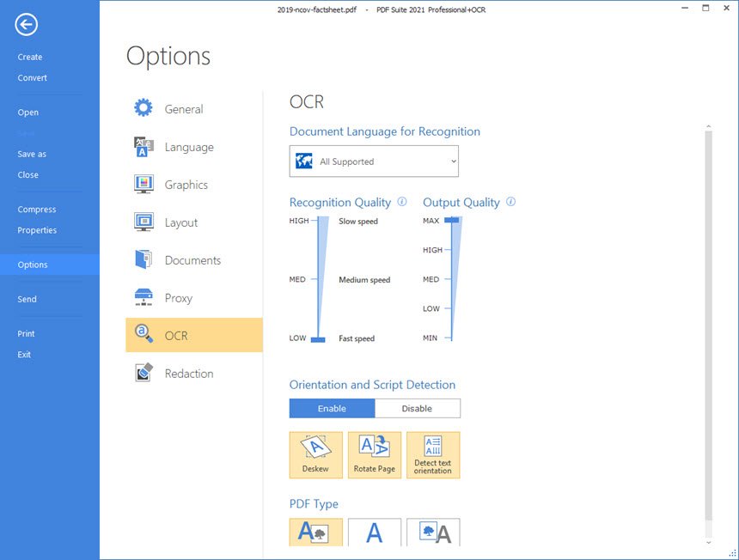
Task: Click the Recognition Quality slider handle at LOW
Action: [x=318, y=339]
